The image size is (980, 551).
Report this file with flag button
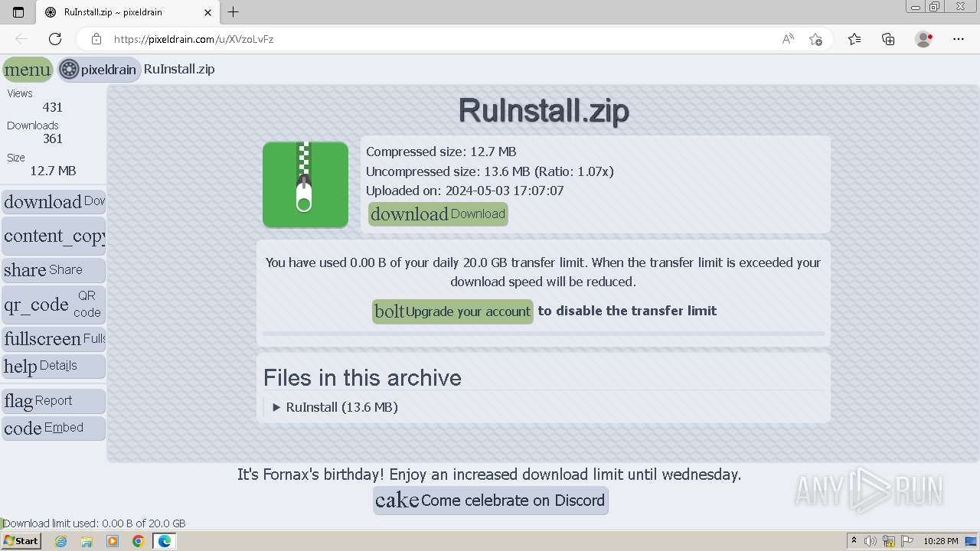pos(54,401)
